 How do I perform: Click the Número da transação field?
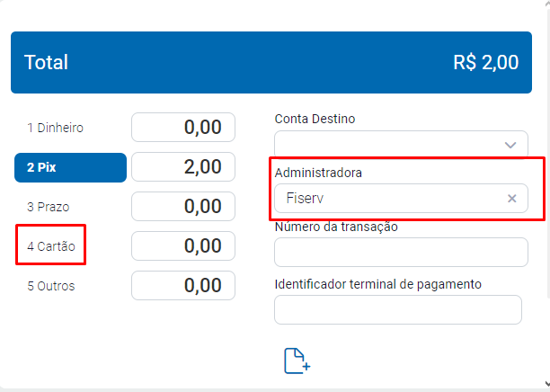click(x=400, y=253)
